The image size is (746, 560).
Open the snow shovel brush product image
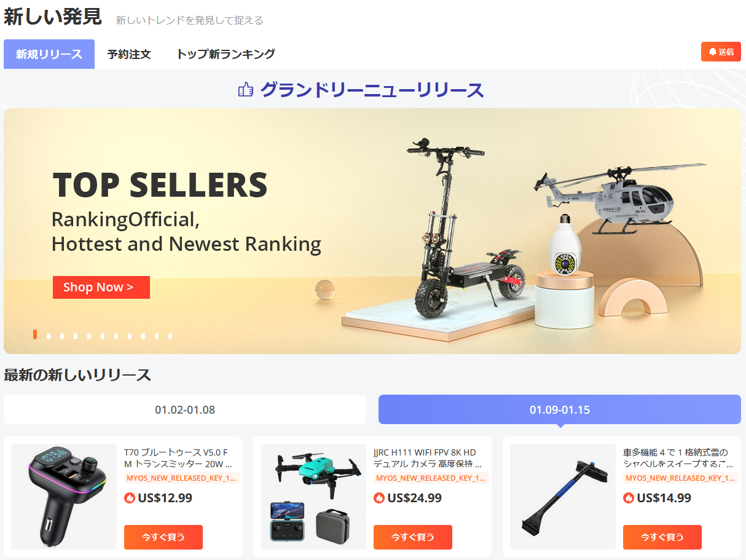(x=563, y=497)
